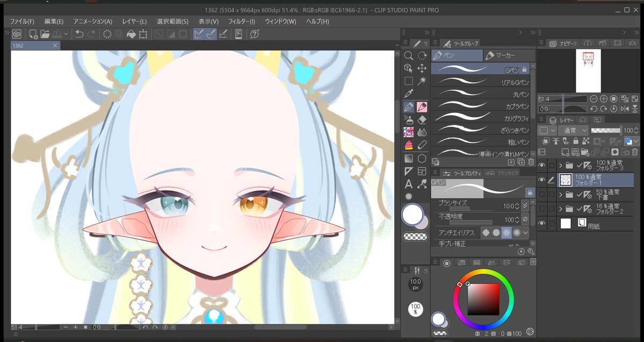Click the Undo arrow in command bar
644x342 pixels.
click(x=79, y=34)
